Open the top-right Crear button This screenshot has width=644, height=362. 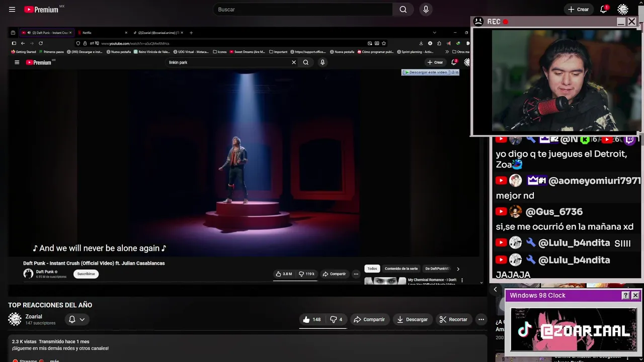pos(578,10)
